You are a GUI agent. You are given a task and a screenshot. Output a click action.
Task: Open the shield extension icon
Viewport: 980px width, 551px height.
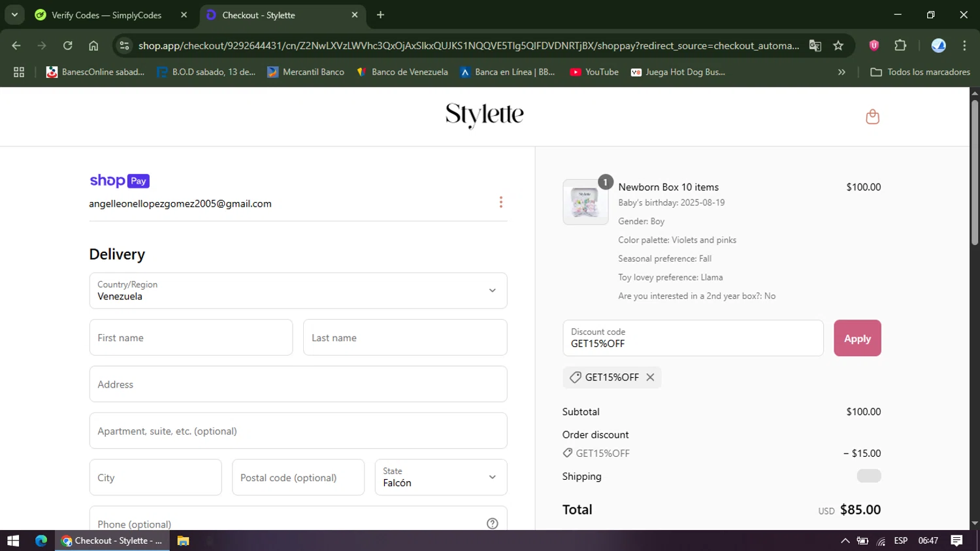pyautogui.click(x=874, y=46)
